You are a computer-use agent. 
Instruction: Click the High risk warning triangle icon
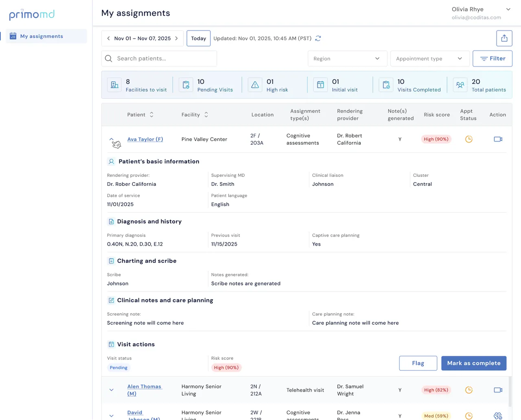(x=255, y=85)
